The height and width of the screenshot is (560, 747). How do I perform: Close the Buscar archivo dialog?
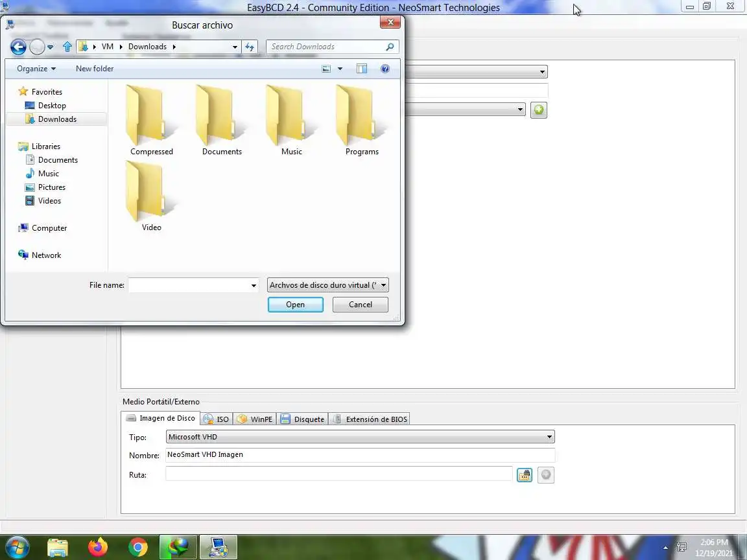pyautogui.click(x=390, y=22)
